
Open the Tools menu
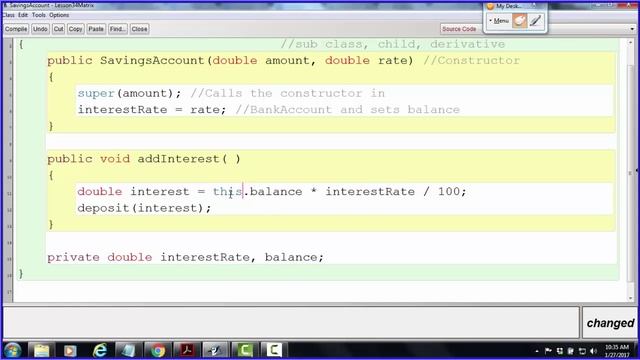pyautogui.click(x=39, y=15)
